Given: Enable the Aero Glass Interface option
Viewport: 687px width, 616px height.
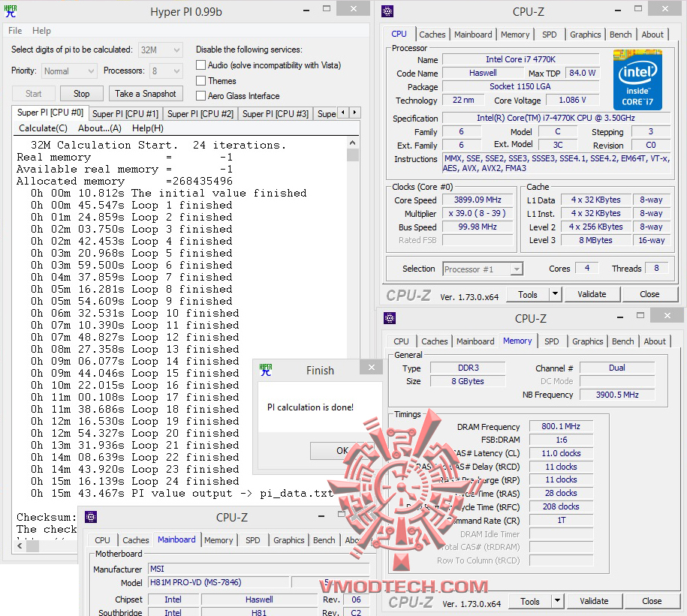Looking at the screenshot, I should [202, 95].
